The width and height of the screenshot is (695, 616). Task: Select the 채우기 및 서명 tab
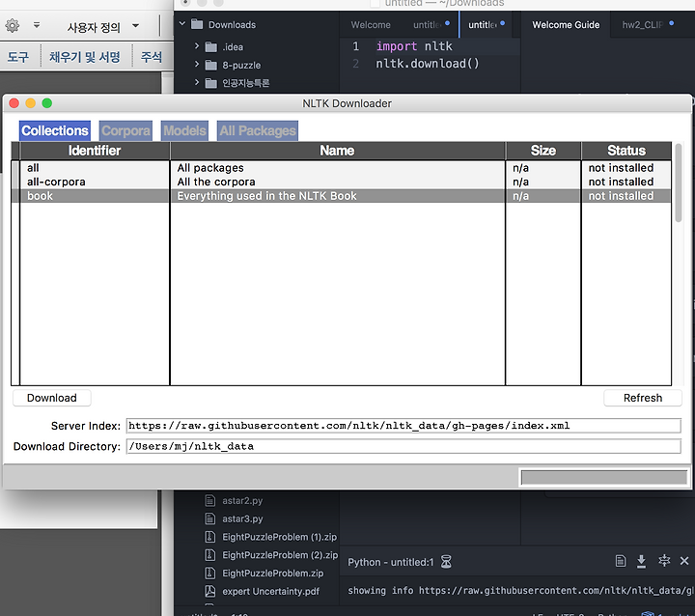click(85, 57)
